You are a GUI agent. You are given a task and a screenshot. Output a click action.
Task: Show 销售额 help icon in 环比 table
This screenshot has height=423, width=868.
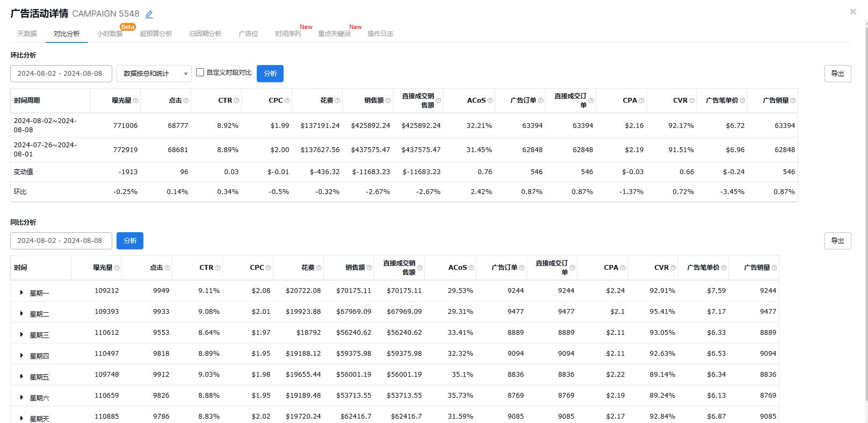point(388,101)
